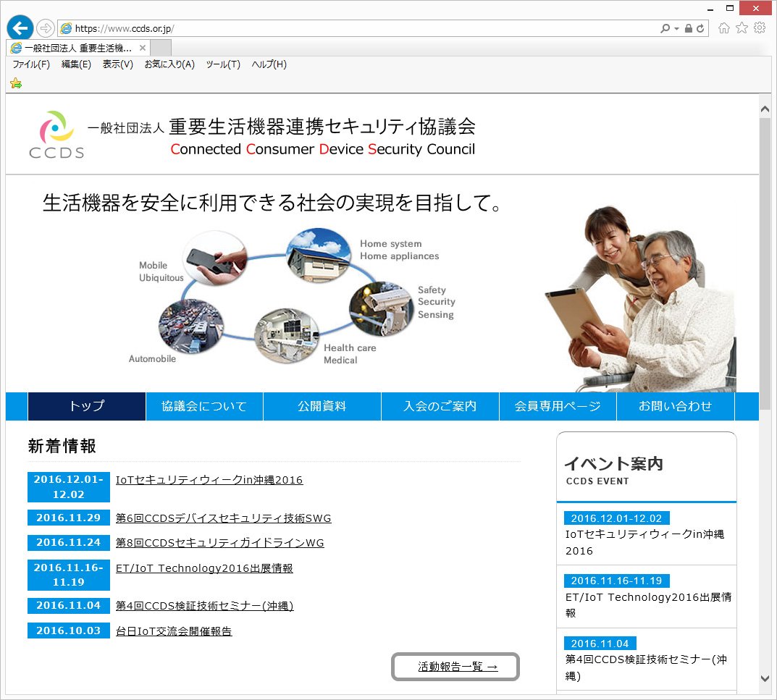Open 会員専用ページ navigation item
Image resolution: width=777 pixels, height=700 pixels.
(558, 406)
